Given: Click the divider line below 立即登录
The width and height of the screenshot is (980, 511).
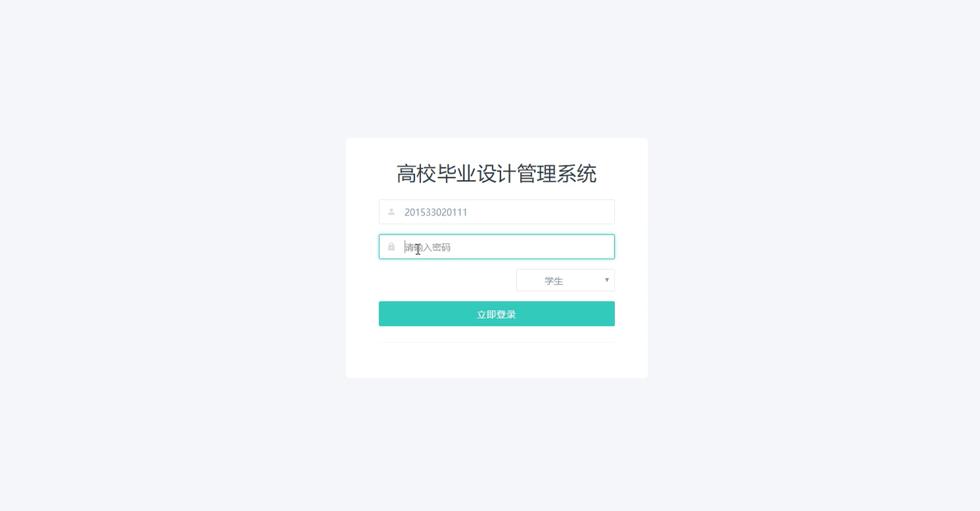Looking at the screenshot, I should [x=497, y=342].
